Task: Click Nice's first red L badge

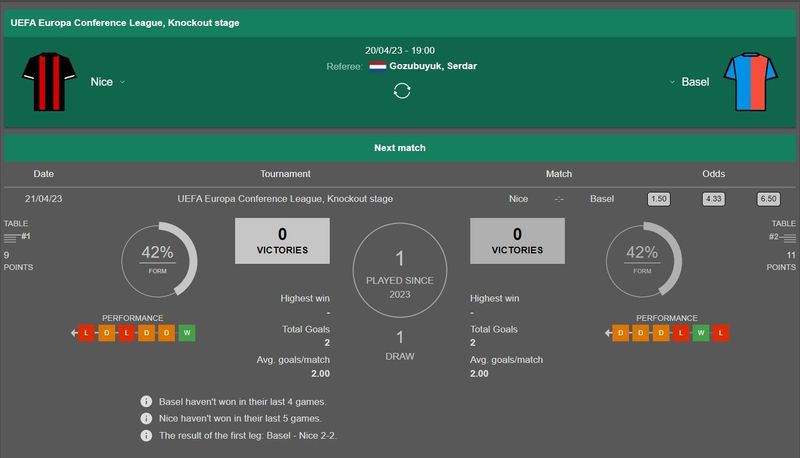Action: (x=86, y=333)
